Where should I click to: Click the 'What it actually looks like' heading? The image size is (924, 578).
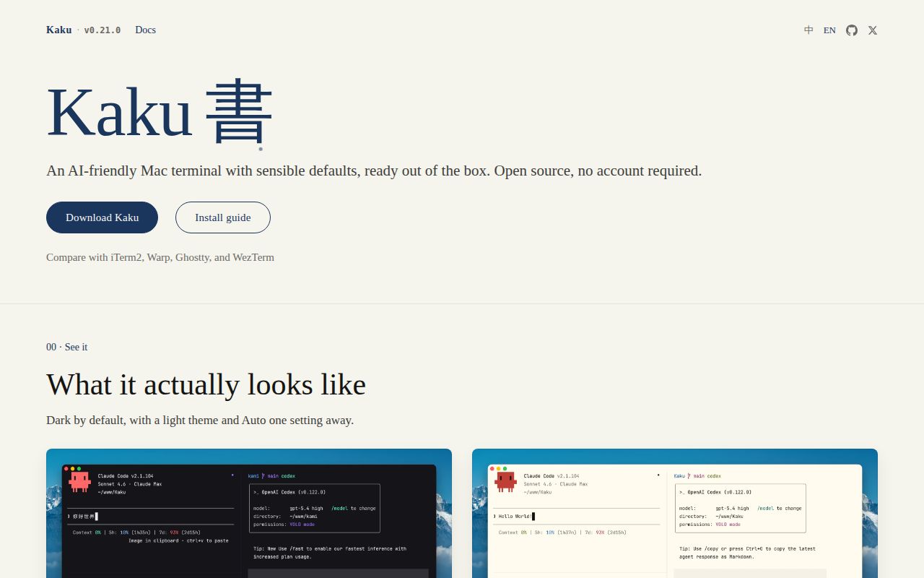tap(206, 384)
